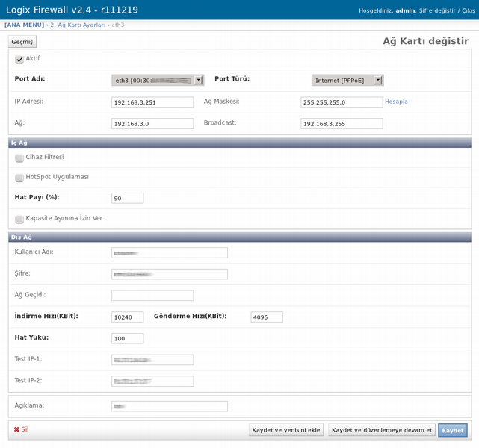Click the red X delete icon
This screenshot has height=448, width=479.
[x=16, y=429]
